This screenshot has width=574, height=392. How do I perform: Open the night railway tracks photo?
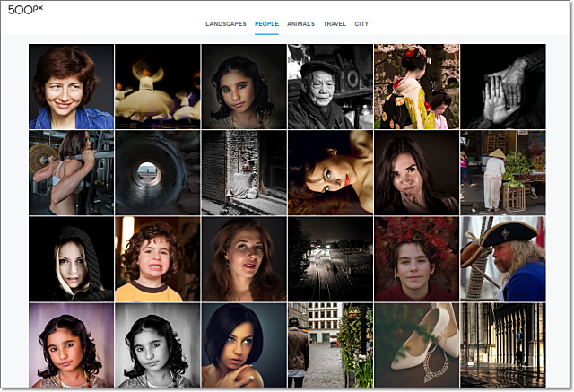pos(330,258)
